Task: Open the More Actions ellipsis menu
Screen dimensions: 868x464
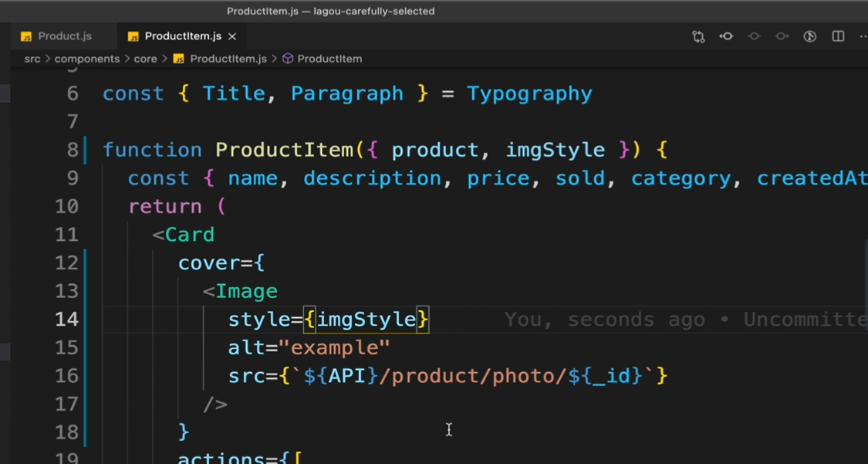Action: pos(863,36)
